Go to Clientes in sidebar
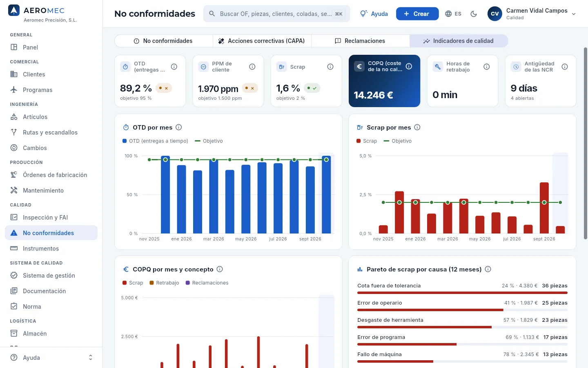This screenshot has width=588, height=368. tap(51, 74)
